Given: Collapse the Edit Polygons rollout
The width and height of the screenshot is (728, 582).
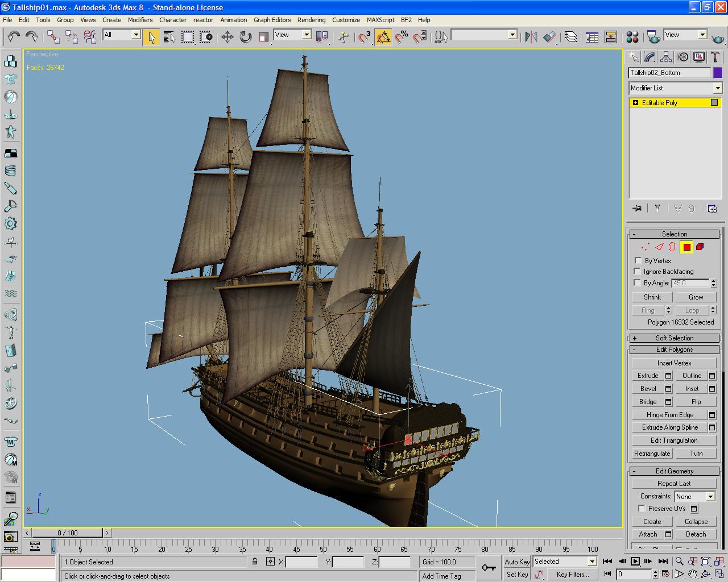Looking at the screenshot, I should tap(675, 350).
